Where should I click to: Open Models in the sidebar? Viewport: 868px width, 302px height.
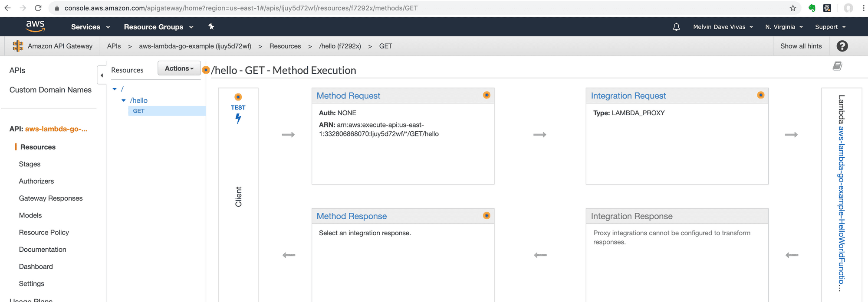click(x=30, y=215)
